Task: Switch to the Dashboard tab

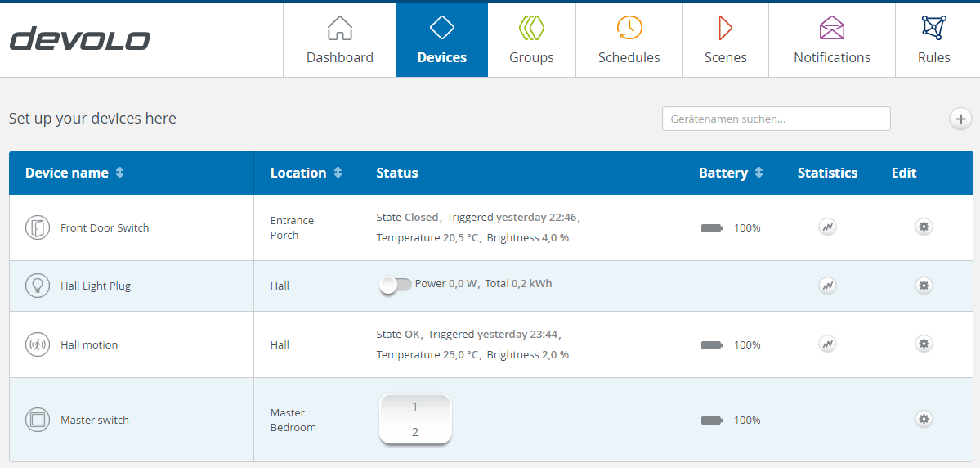Action: pos(339,40)
